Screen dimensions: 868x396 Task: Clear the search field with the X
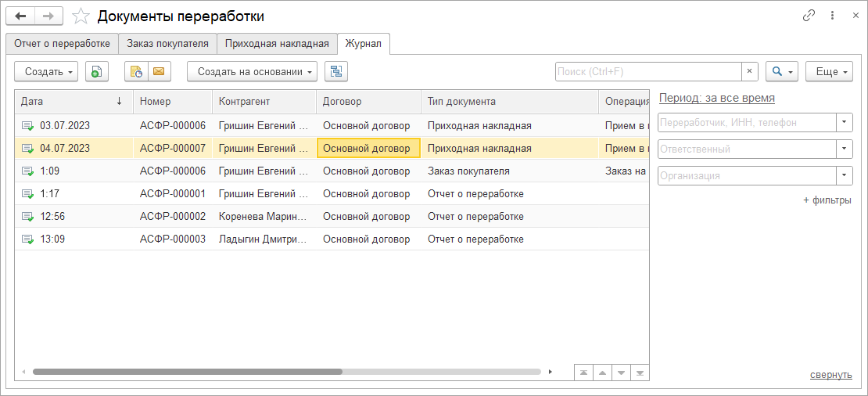(x=750, y=72)
